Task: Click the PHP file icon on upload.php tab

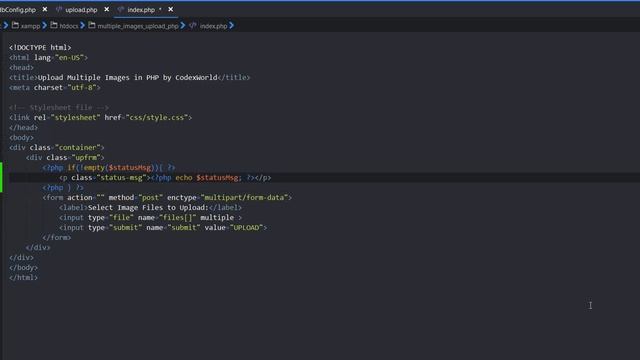Action: (x=59, y=9)
